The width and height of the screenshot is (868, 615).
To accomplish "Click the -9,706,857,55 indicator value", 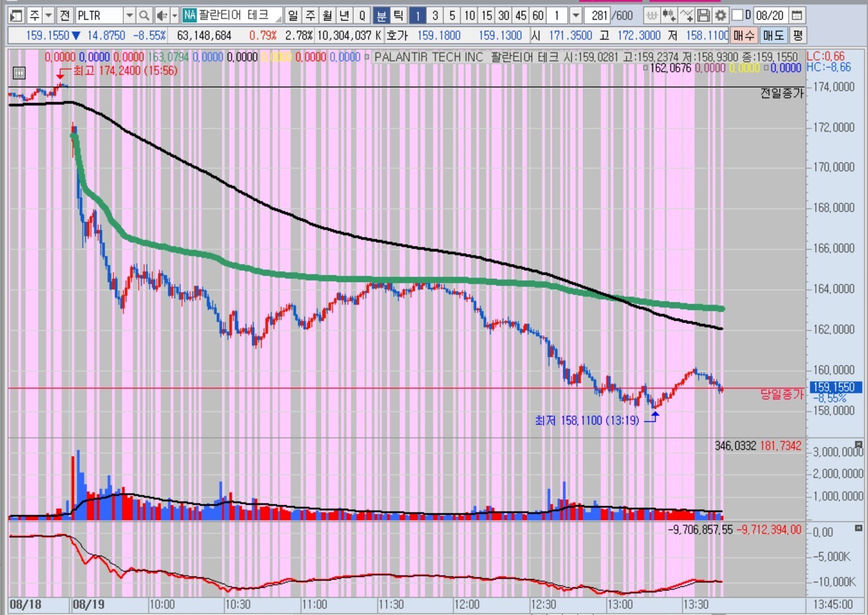I will [700, 530].
